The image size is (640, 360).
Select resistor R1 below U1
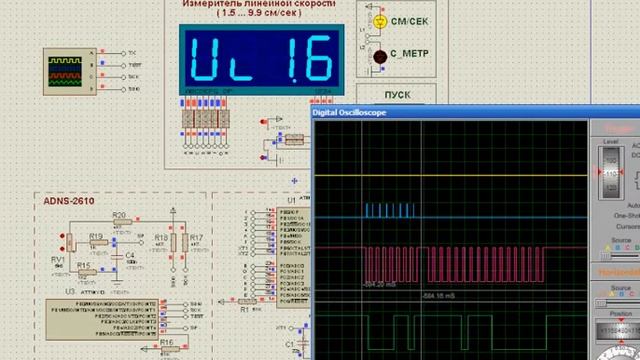(248, 302)
